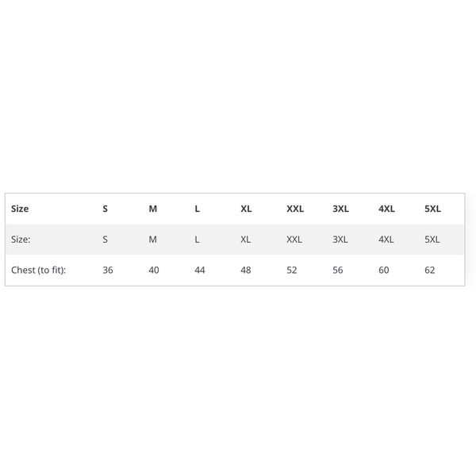Click the bold M column header

point(153,209)
